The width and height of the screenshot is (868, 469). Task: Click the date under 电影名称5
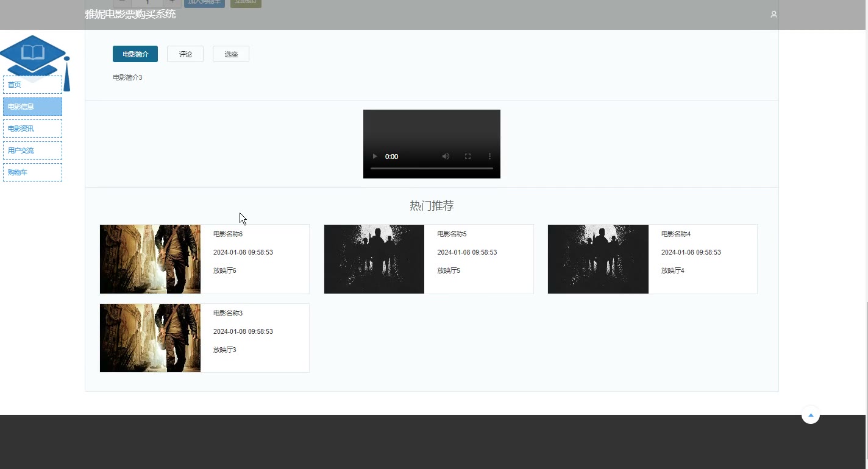[x=467, y=252]
